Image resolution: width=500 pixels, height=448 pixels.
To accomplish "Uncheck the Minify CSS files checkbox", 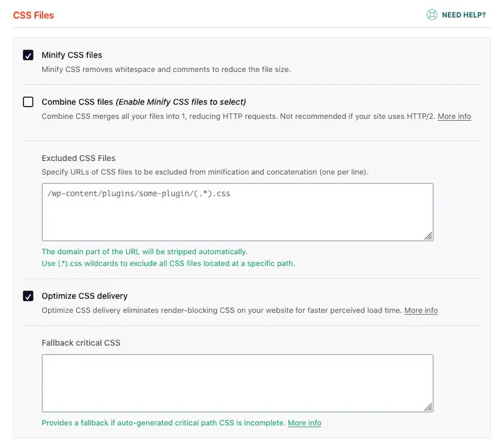I will tap(28, 55).
